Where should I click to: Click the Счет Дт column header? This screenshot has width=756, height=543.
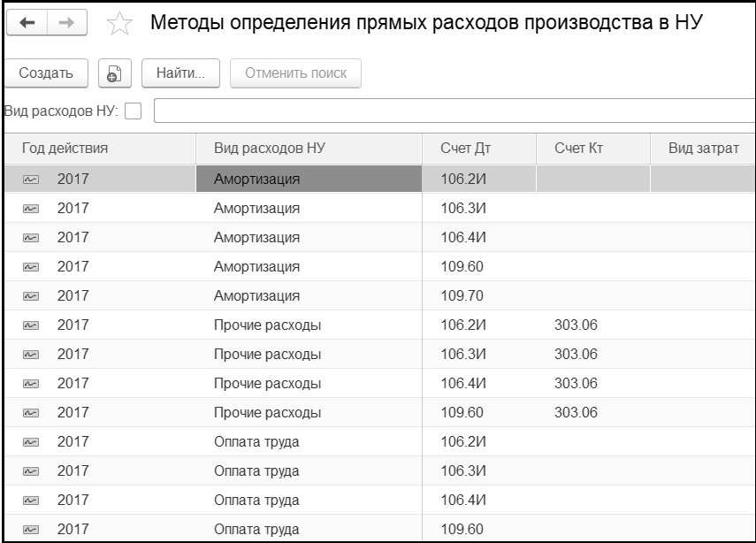(x=465, y=148)
